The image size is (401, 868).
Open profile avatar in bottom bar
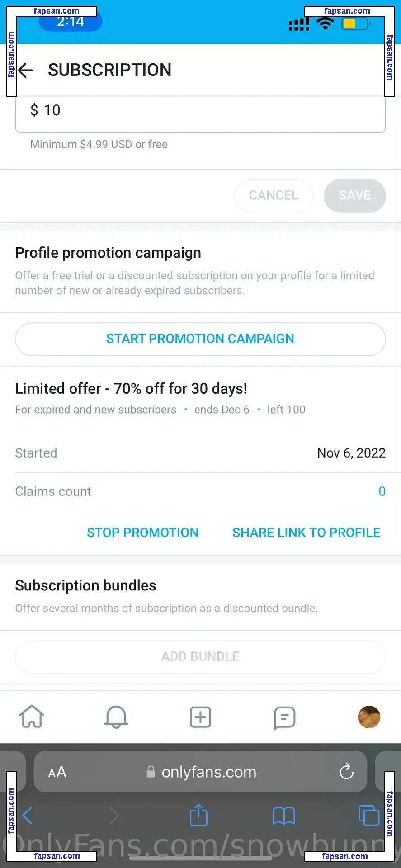tap(369, 717)
